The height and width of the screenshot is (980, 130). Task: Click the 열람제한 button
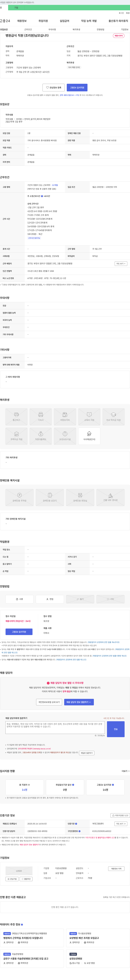(x=26, y=879)
